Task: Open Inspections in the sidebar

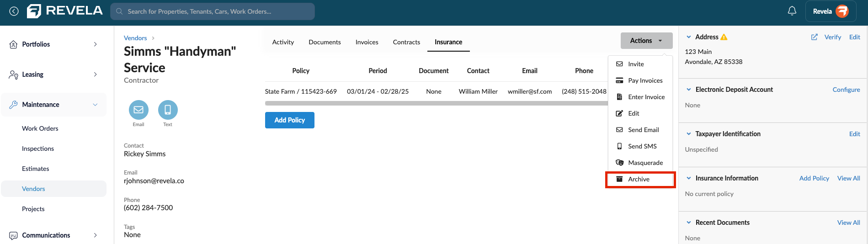Action: tap(38, 149)
